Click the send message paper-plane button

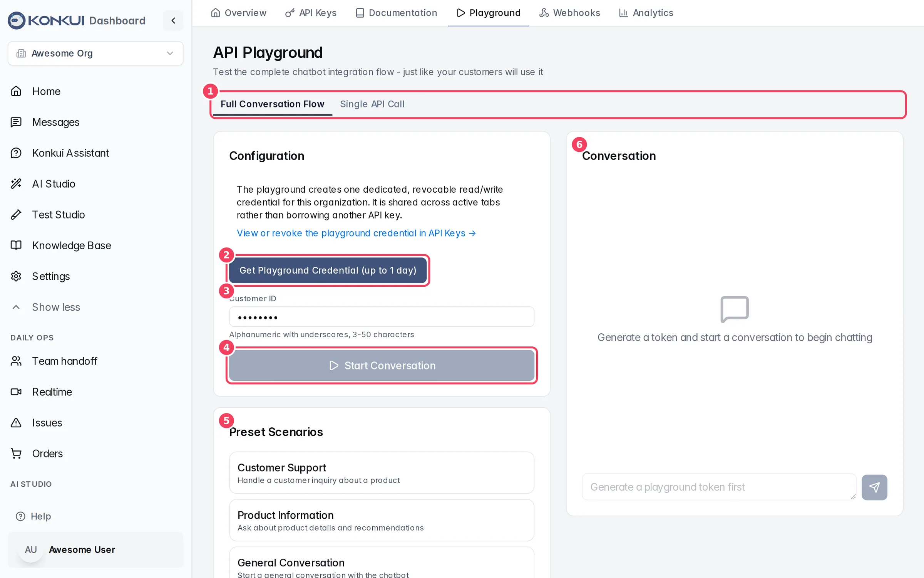[874, 487]
